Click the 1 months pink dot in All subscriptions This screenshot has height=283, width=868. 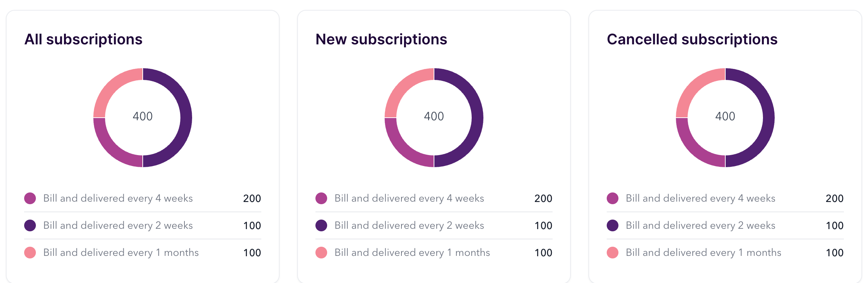30,253
